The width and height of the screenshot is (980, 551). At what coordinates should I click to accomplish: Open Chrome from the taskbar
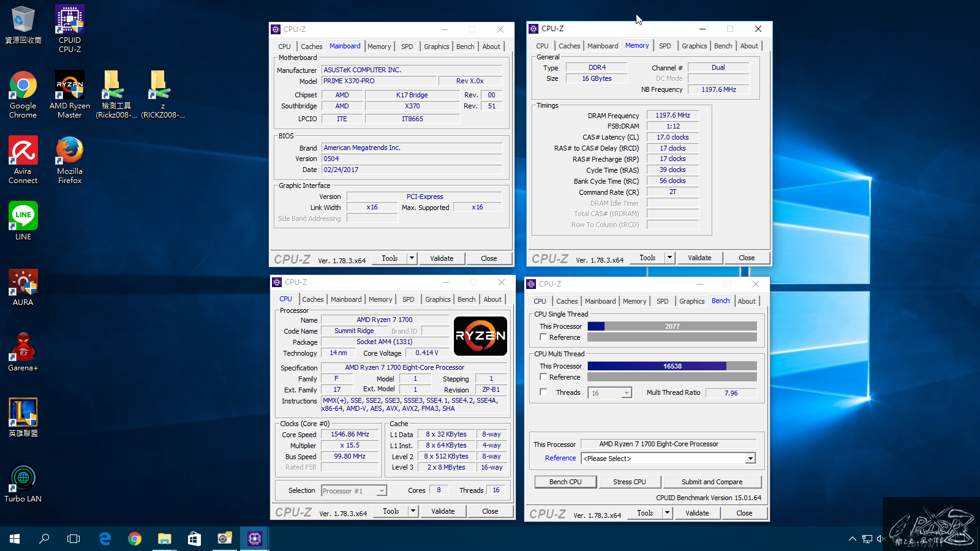pyautogui.click(x=135, y=539)
